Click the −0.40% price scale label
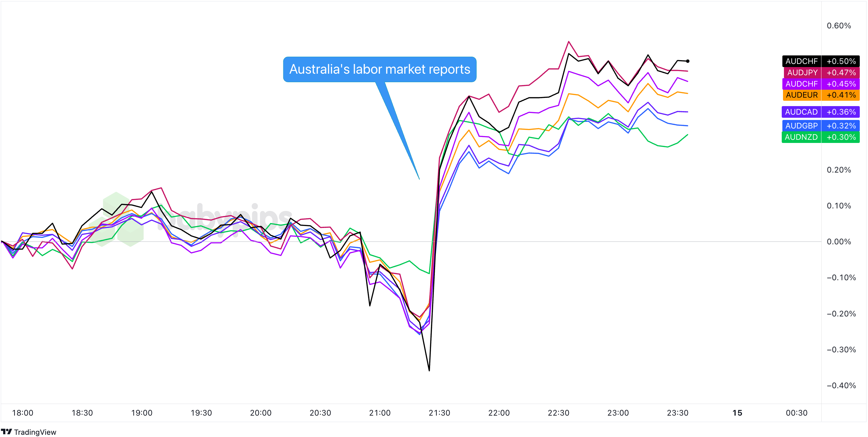Viewport: 868px width, 437px height. (x=841, y=385)
